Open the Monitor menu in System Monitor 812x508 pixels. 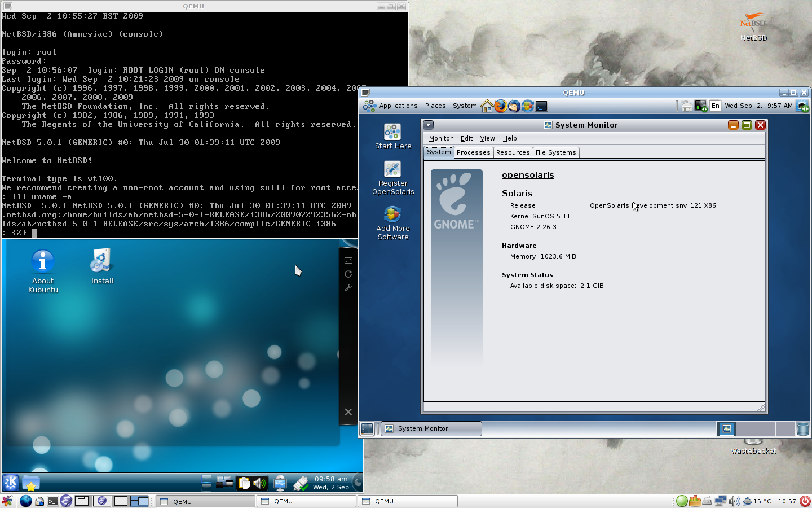pos(440,138)
